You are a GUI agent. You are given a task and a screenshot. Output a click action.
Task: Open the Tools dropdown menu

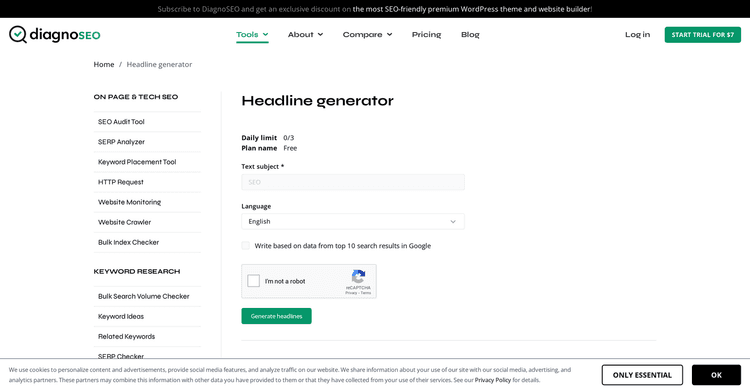[x=252, y=34]
